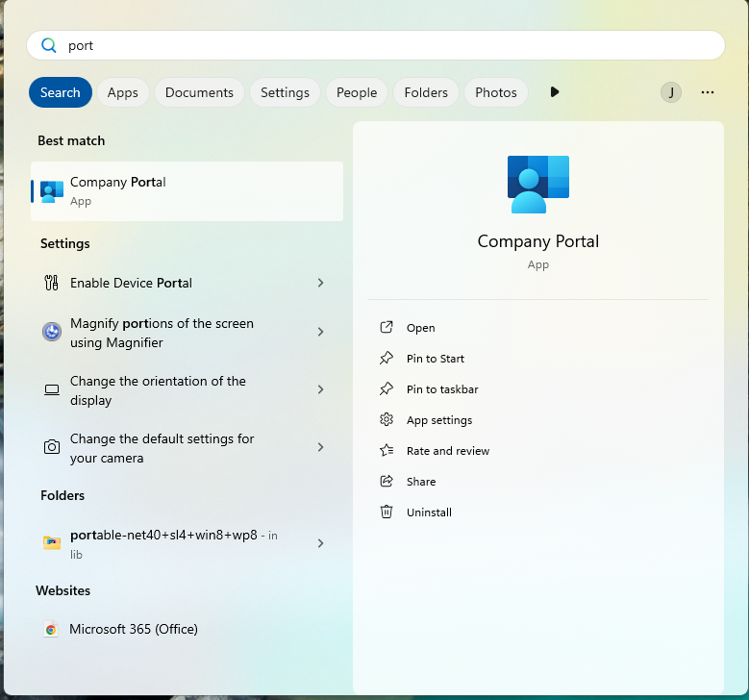Click into the search box containing port
Image resolution: width=749 pixels, height=700 pixels.
375,45
